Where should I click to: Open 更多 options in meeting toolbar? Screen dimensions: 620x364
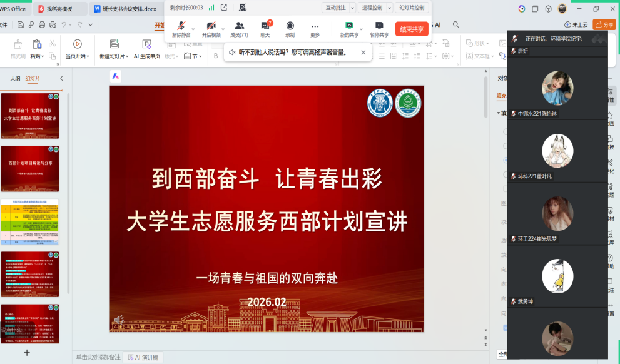point(315,29)
